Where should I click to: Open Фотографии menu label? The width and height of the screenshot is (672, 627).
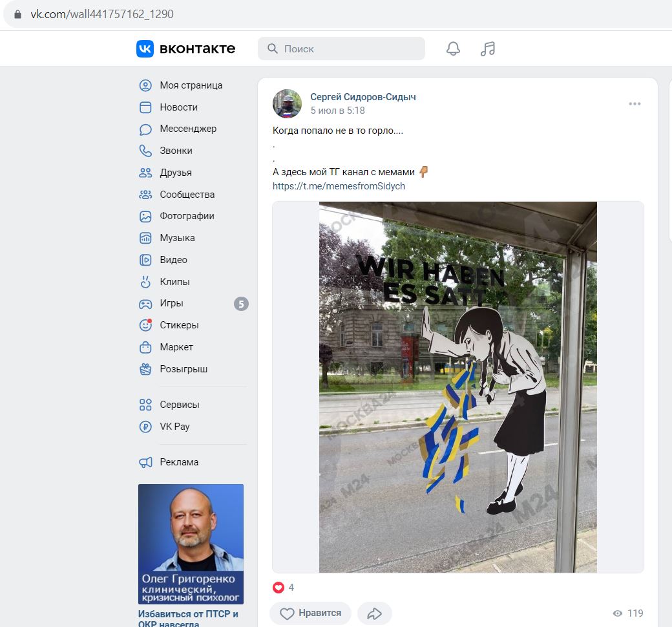[187, 216]
